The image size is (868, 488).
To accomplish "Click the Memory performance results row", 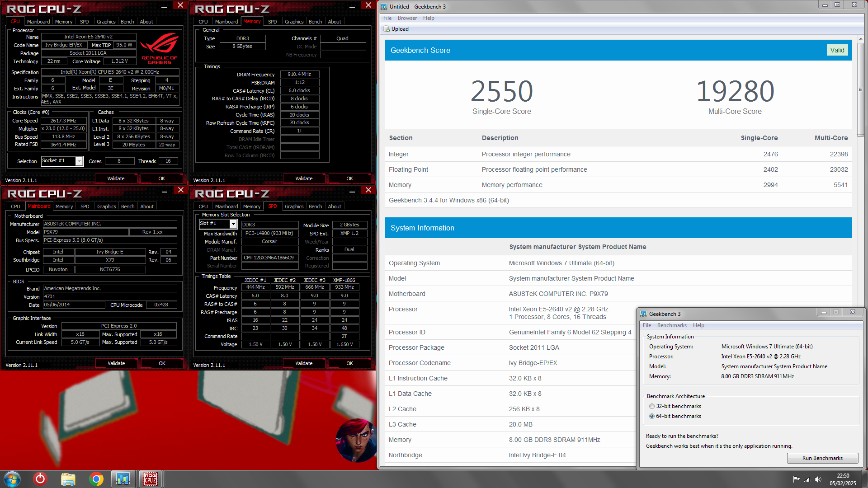I will [618, 185].
